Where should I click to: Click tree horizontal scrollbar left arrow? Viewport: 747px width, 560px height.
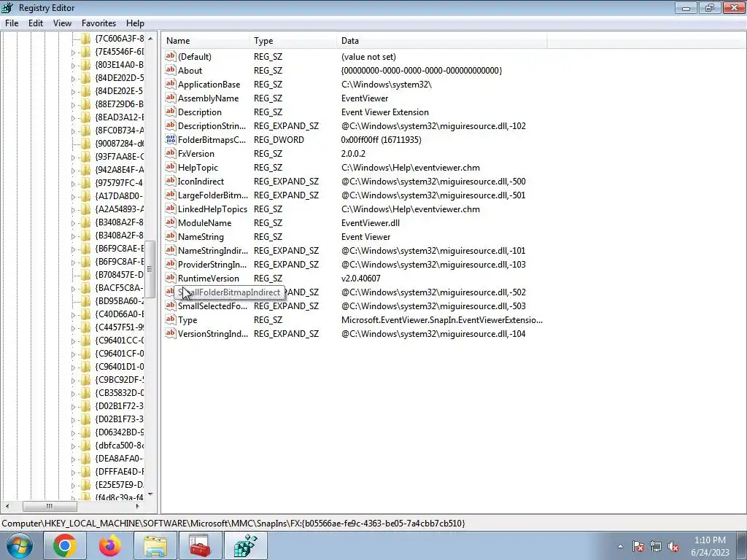point(7,506)
